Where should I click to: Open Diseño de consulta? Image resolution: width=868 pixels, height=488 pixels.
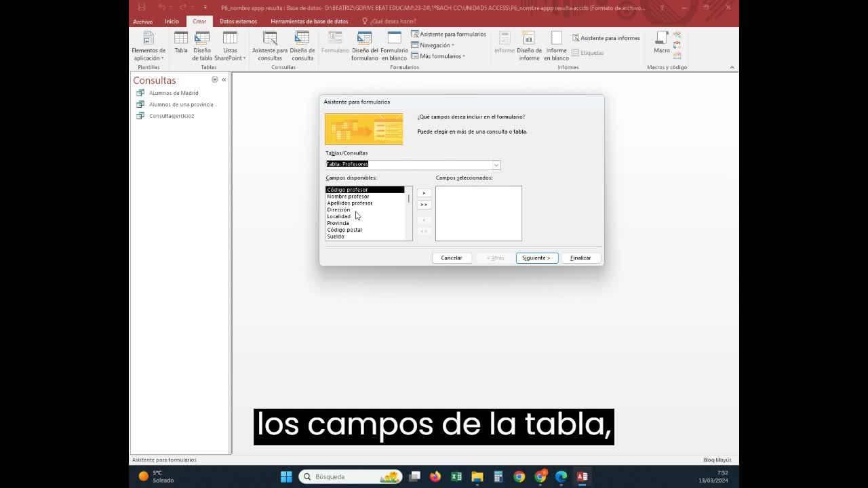tap(302, 46)
